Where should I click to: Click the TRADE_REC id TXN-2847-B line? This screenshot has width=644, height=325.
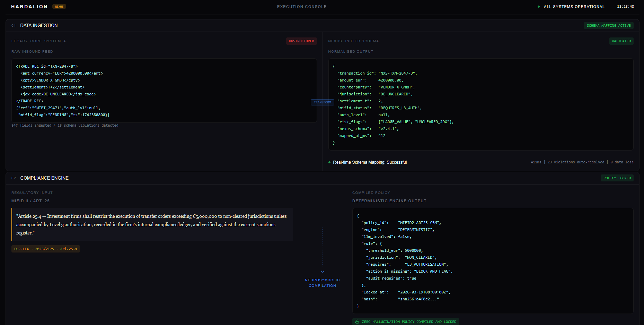coord(47,66)
